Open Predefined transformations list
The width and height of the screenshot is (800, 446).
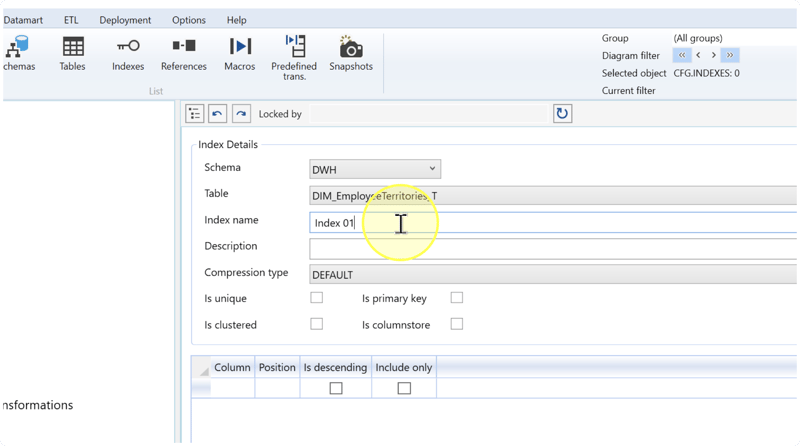[294, 57]
